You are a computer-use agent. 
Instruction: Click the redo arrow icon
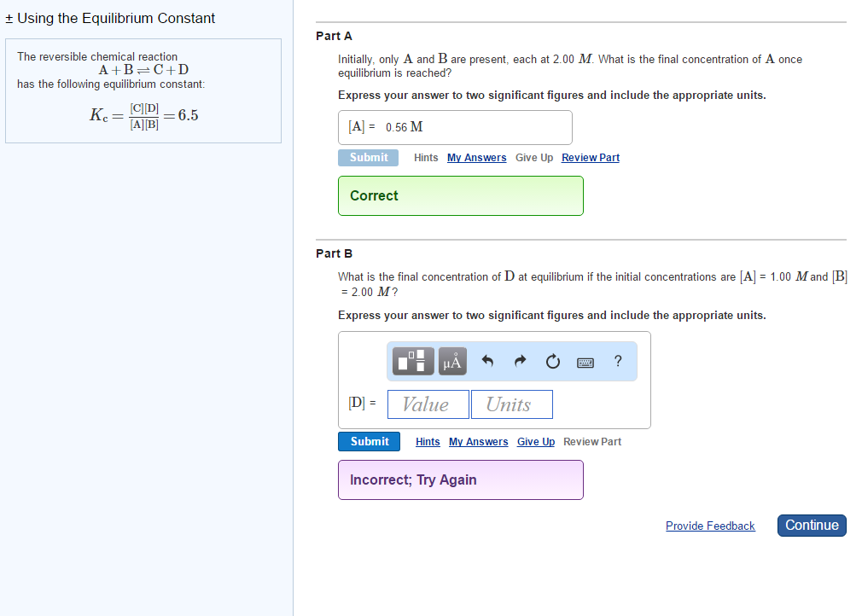click(520, 361)
